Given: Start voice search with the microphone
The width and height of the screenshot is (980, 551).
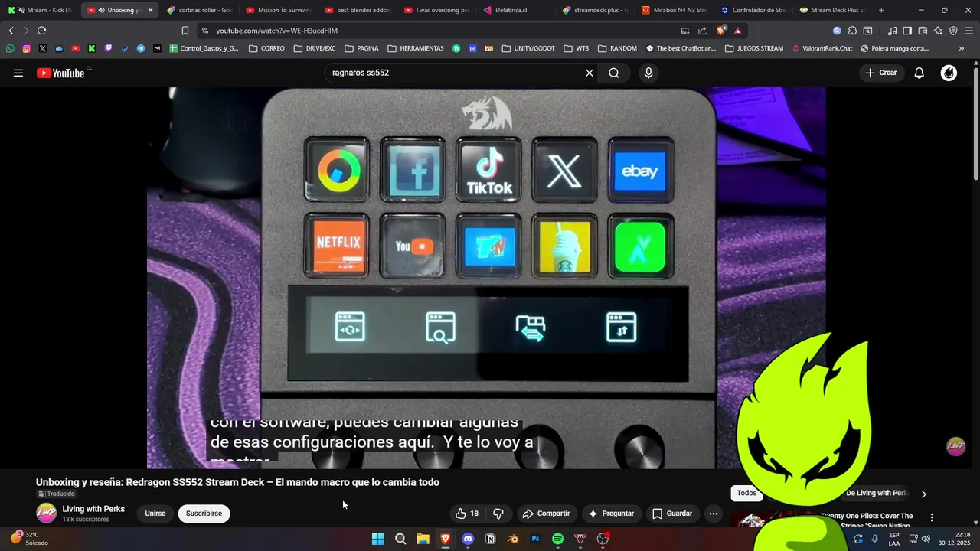Looking at the screenshot, I should point(648,73).
